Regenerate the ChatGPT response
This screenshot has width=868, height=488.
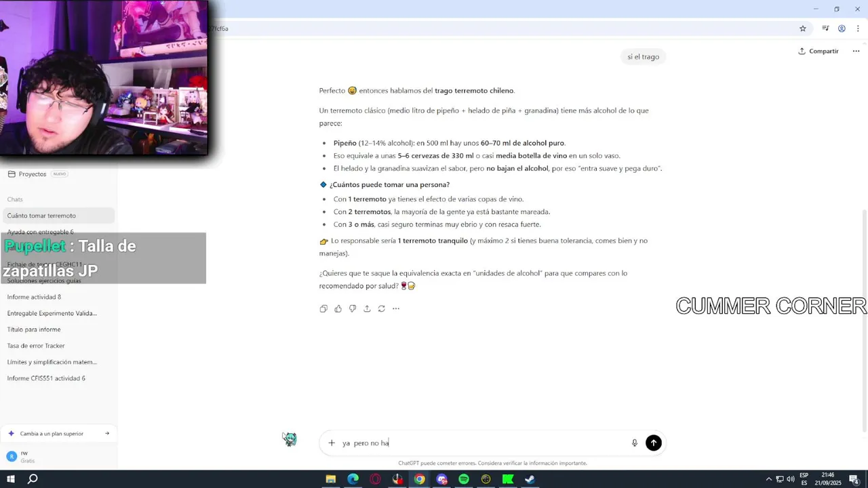tap(381, 308)
